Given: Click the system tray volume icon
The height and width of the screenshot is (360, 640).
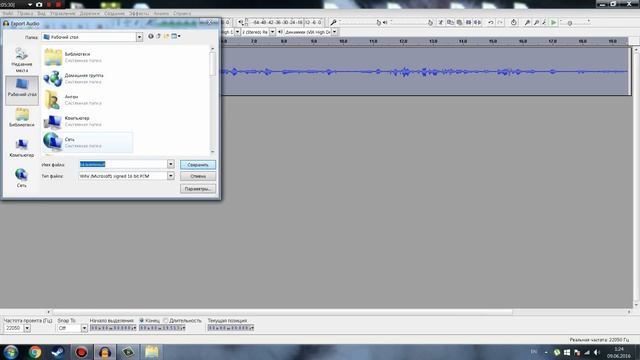Looking at the screenshot, I should (597, 352).
